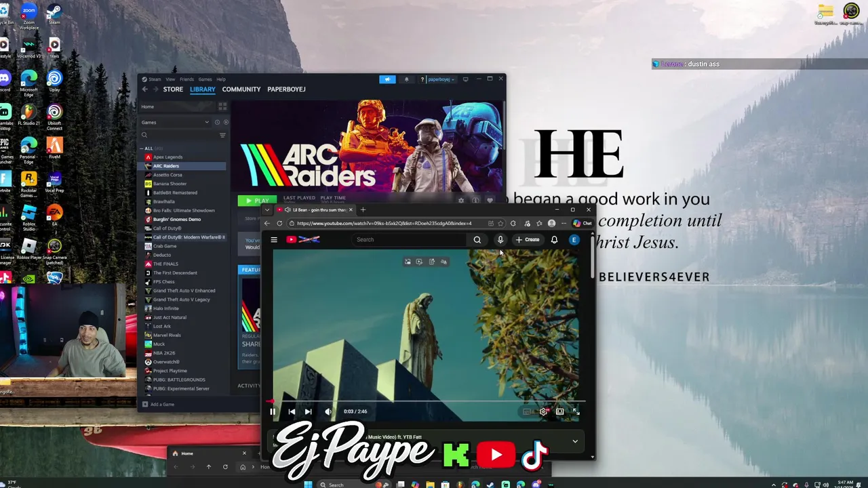Open the Roblox Studio desktop shortcut

(29, 216)
